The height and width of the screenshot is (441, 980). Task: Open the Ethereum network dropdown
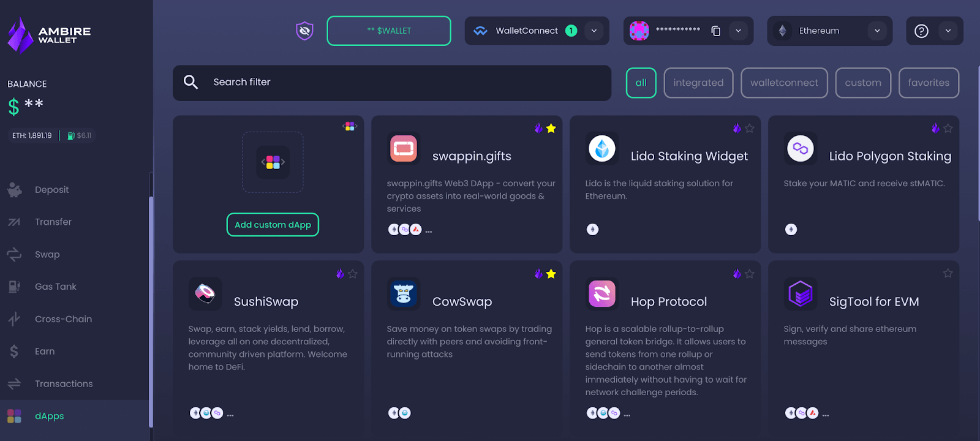829,31
